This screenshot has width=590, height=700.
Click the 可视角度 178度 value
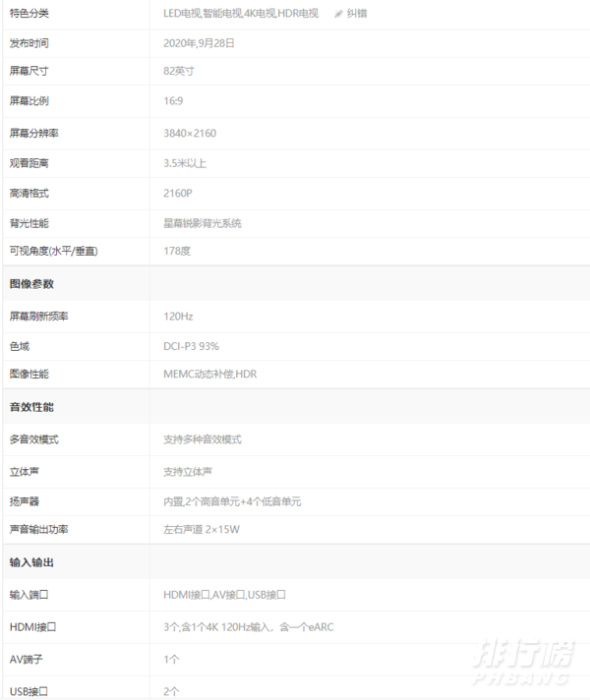177,252
